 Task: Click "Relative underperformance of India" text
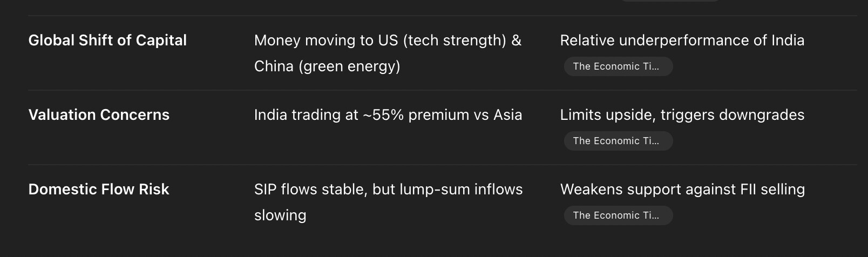click(682, 40)
